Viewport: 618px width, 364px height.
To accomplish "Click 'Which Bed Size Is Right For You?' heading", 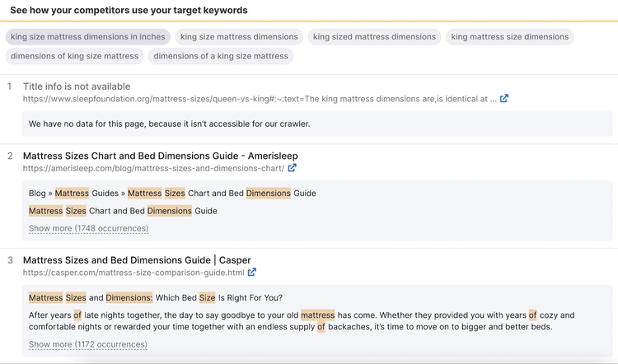I will click(219, 297).
